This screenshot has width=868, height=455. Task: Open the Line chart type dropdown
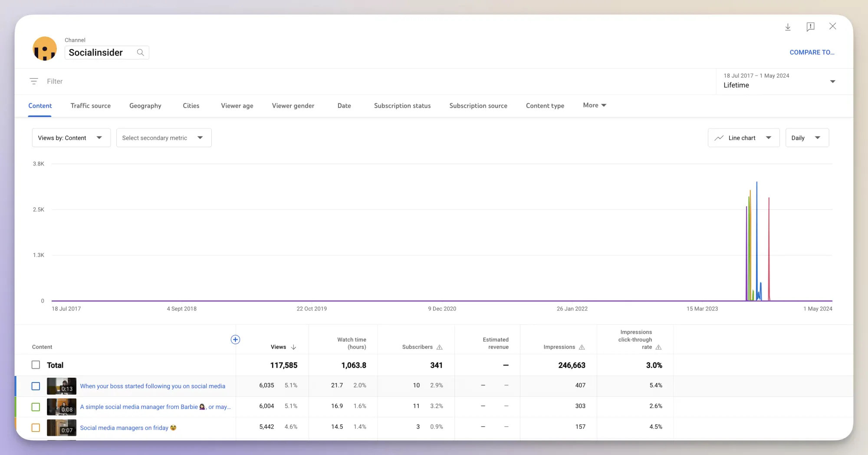pos(744,138)
